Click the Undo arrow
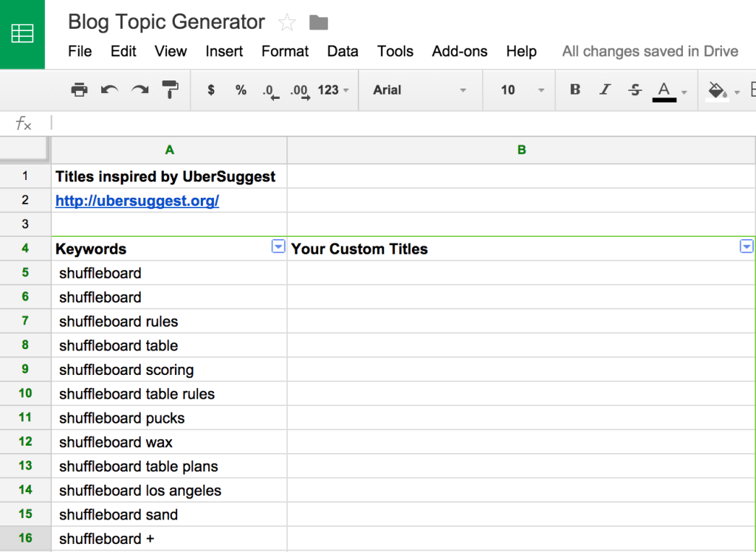Image resolution: width=756 pixels, height=552 pixels. point(109,90)
